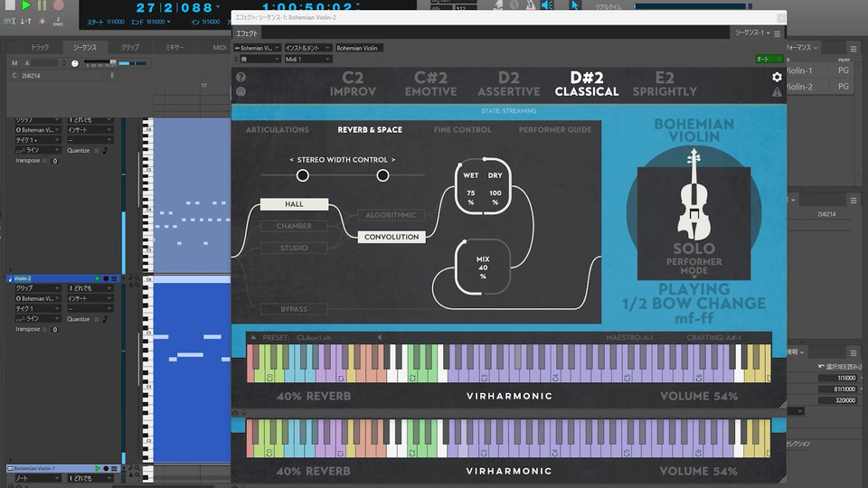
Task: Click the preset arrow icon next to CLAuv1.vh
Action: point(379,337)
